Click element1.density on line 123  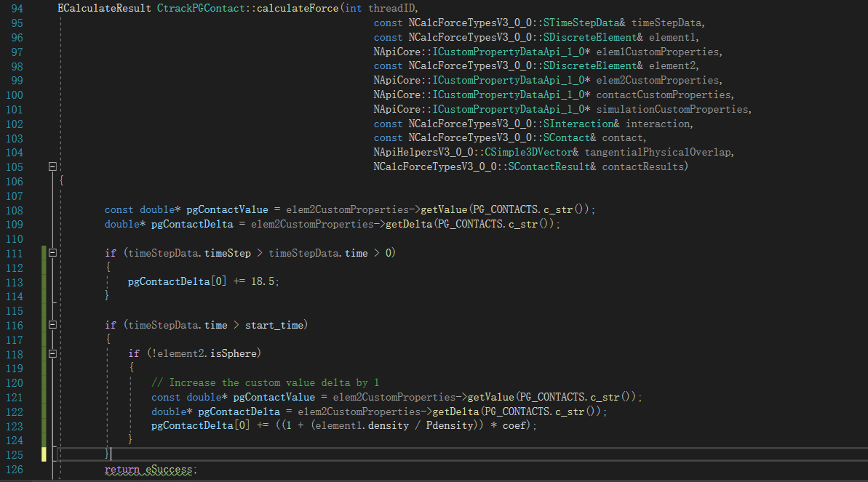point(362,425)
